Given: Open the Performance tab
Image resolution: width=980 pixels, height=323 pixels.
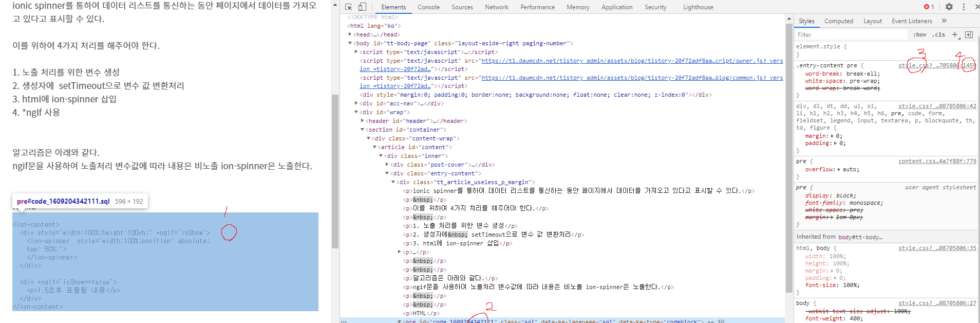Looking at the screenshot, I should [x=537, y=7].
